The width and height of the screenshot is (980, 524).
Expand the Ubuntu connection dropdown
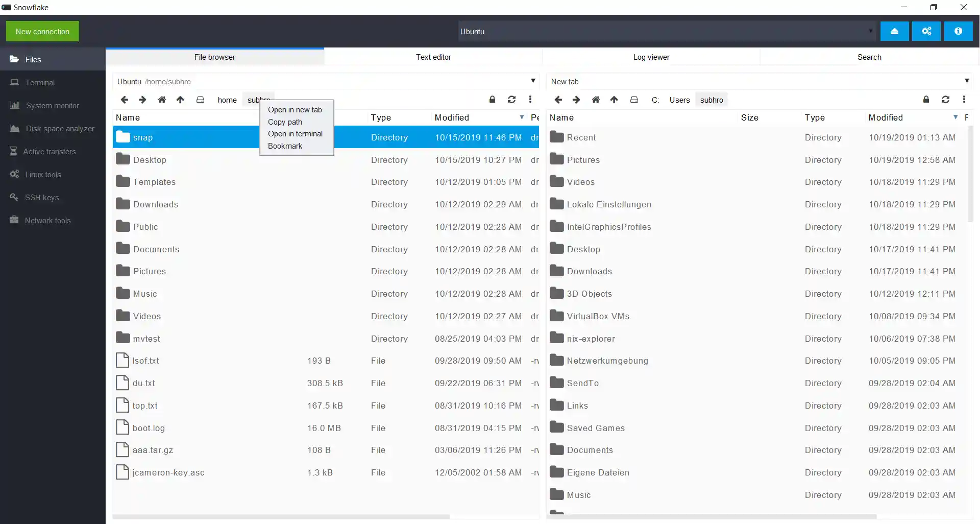pyautogui.click(x=870, y=31)
